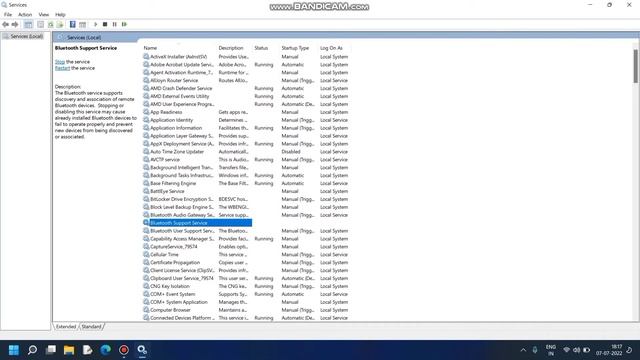Screen dimensions: 640x360
Task: Click the Restart the service link
Action: tap(62, 68)
